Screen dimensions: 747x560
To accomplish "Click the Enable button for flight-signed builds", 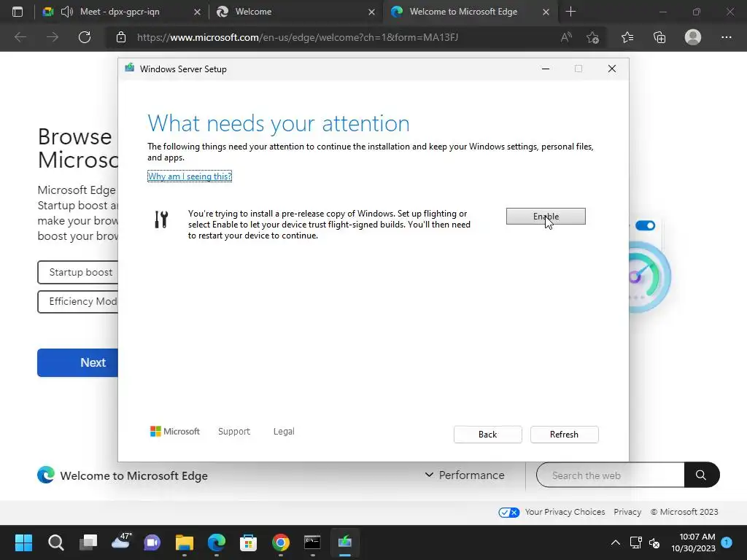I will (x=546, y=216).
